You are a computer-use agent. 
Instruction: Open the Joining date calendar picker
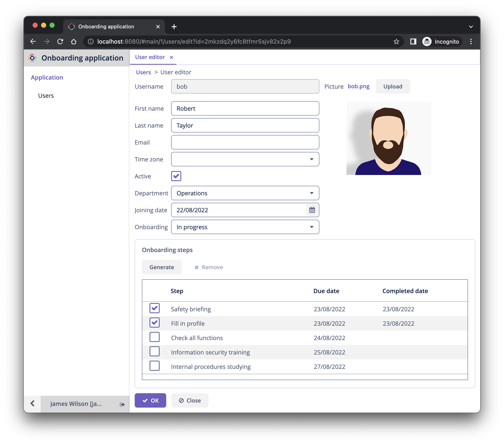point(312,210)
